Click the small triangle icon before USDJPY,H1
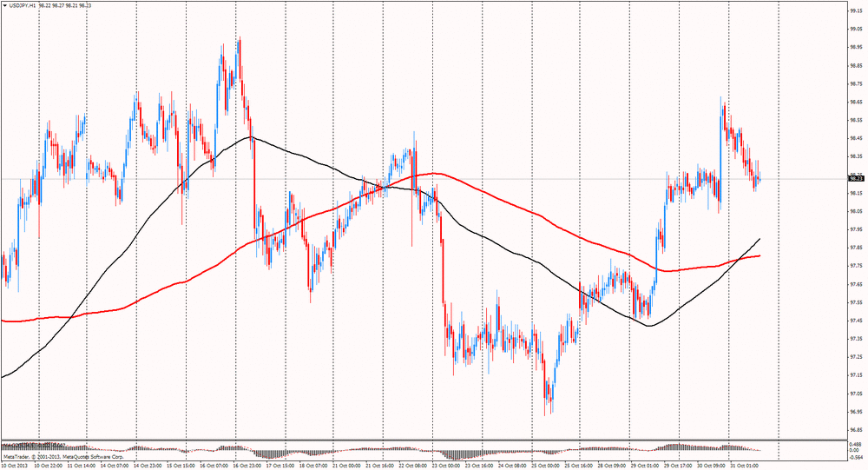This screenshot has width=868, height=470. (5, 5)
